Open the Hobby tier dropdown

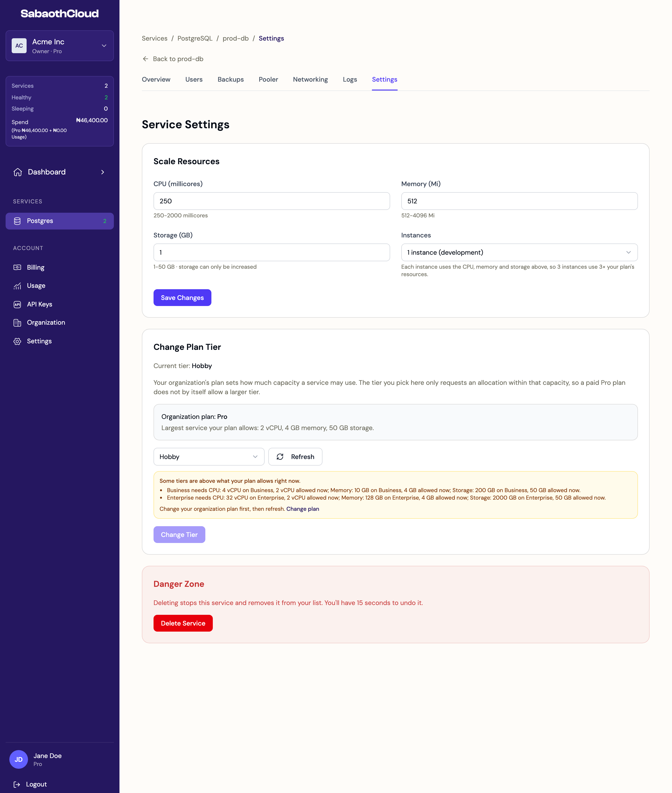209,456
